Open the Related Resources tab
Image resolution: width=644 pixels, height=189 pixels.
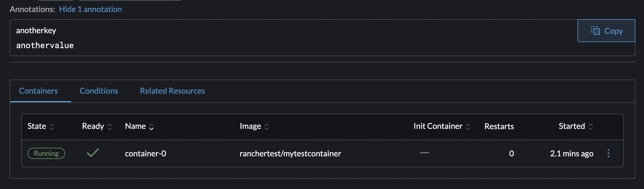tap(172, 91)
